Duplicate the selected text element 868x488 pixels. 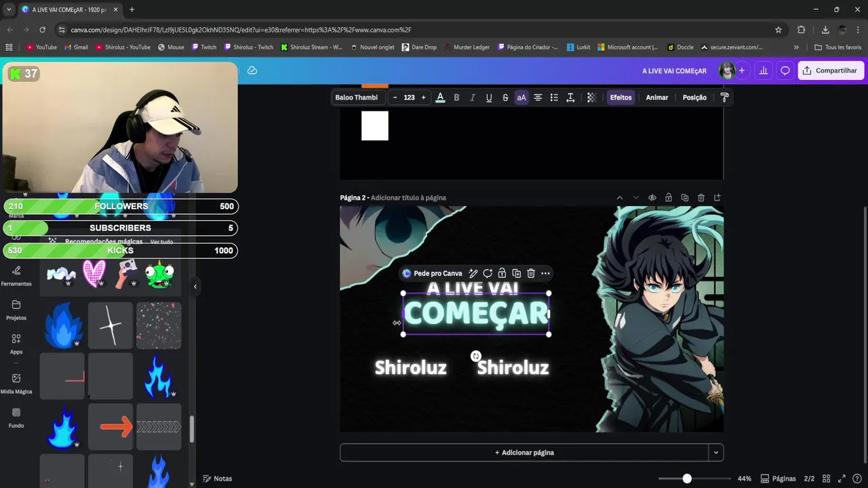point(517,274)
